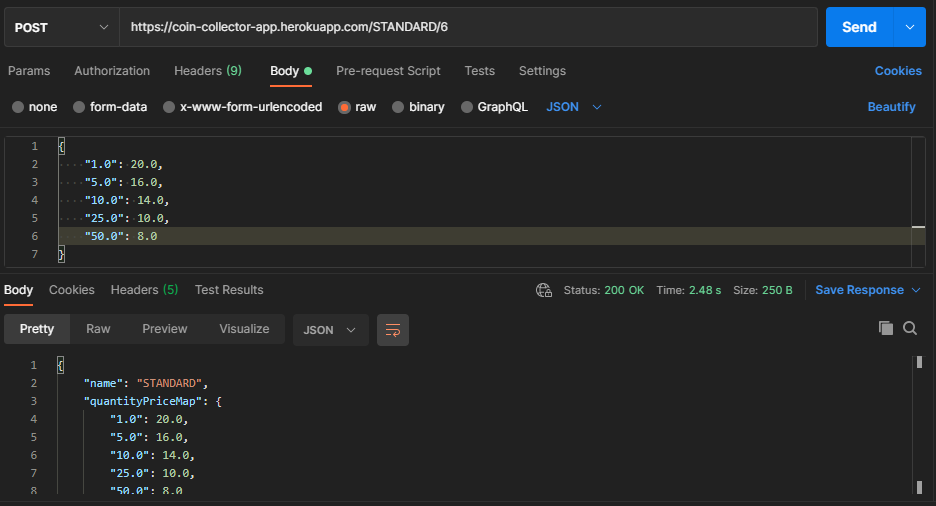Click into the request URL field

[x=469, y=27]
